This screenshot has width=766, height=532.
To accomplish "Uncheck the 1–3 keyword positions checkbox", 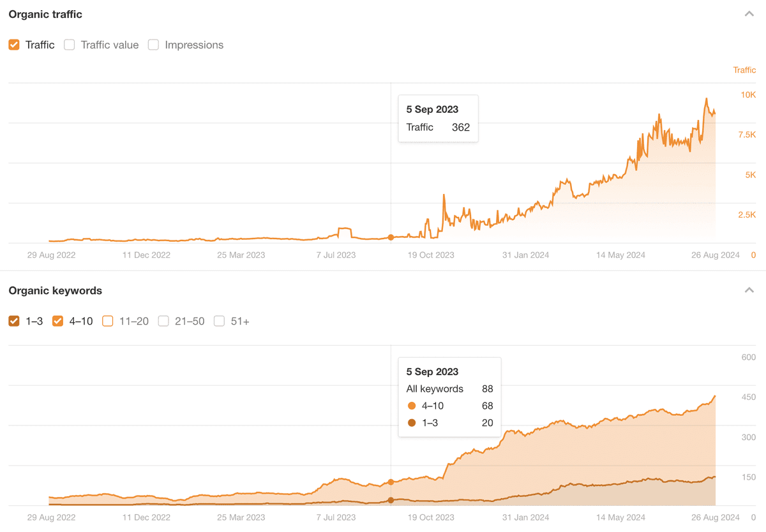I will pos(14,321).
